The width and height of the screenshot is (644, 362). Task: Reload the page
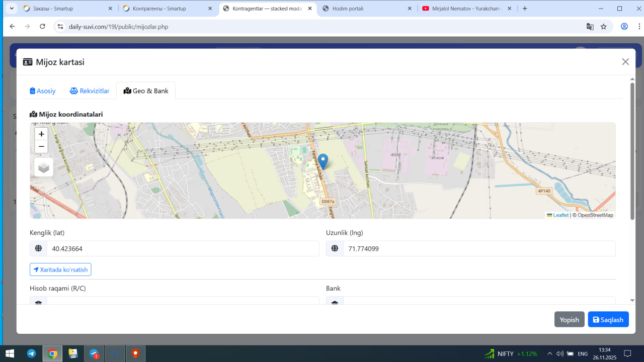(42, 27)
